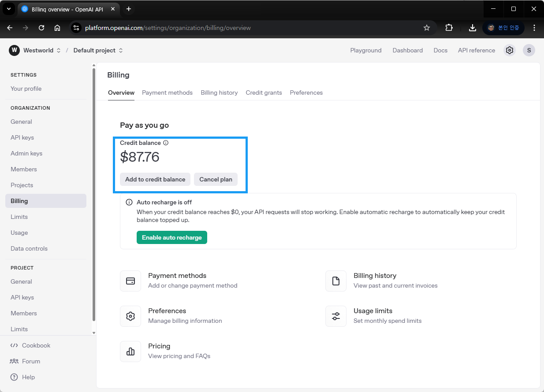Click the sidebar scroll-up arrow

[x=93, y=65]
